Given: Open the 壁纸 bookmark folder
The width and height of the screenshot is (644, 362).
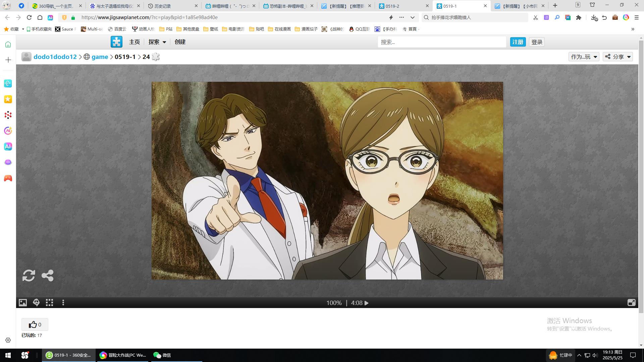Looking at the screenshot, I should tap(211, 29).
